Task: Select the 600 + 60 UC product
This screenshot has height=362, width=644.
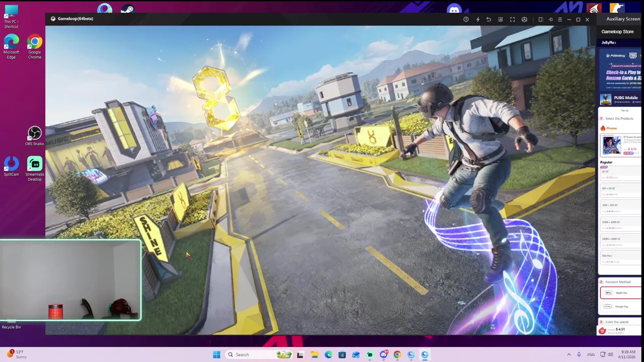Action: tap(620, 191)
